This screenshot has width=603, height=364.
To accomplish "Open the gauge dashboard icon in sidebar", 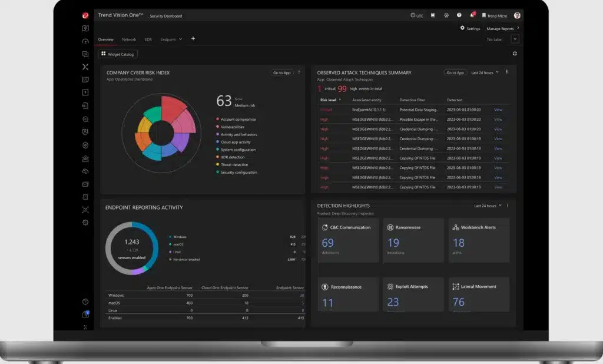I will 85,41.
